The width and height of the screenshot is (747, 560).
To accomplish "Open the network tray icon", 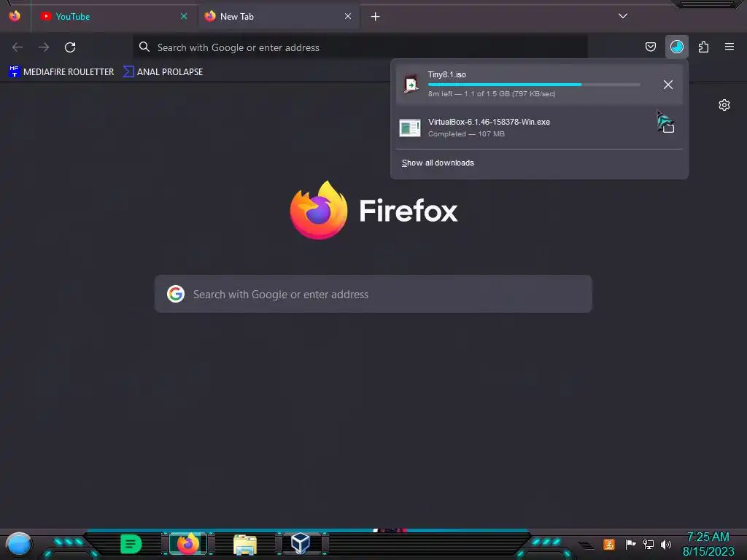I will pyautogui.click(x=649, y=544).
